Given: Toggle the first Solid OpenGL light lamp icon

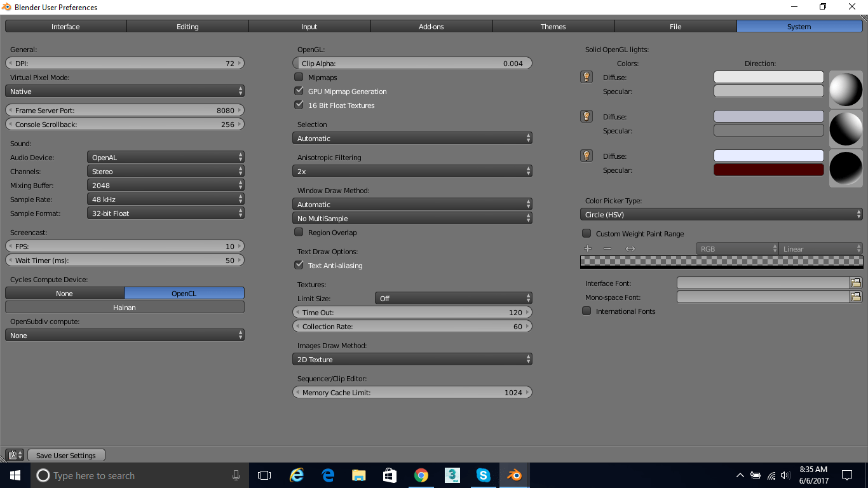Looking at the screenshot, I should click(x=586, y=76).
